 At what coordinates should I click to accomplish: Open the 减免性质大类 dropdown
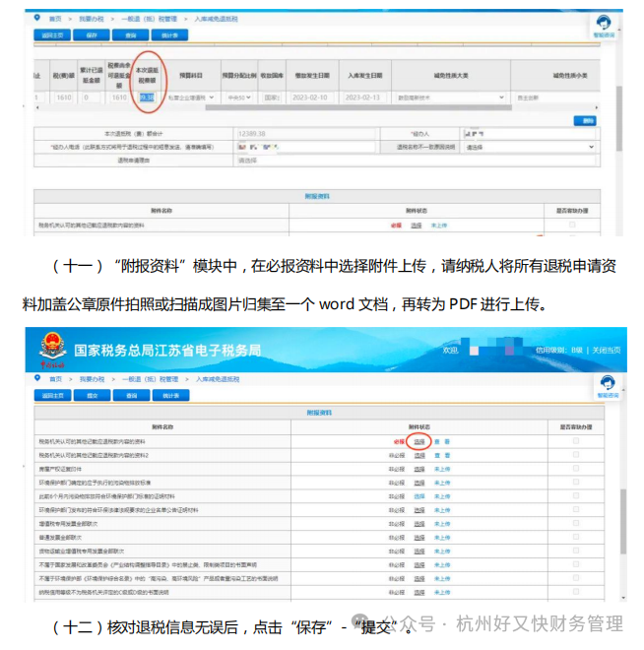(450, 97)
